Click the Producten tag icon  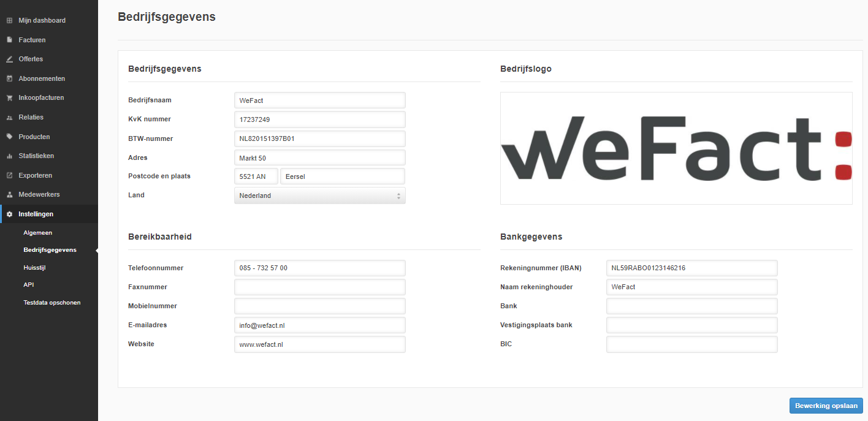9,137
